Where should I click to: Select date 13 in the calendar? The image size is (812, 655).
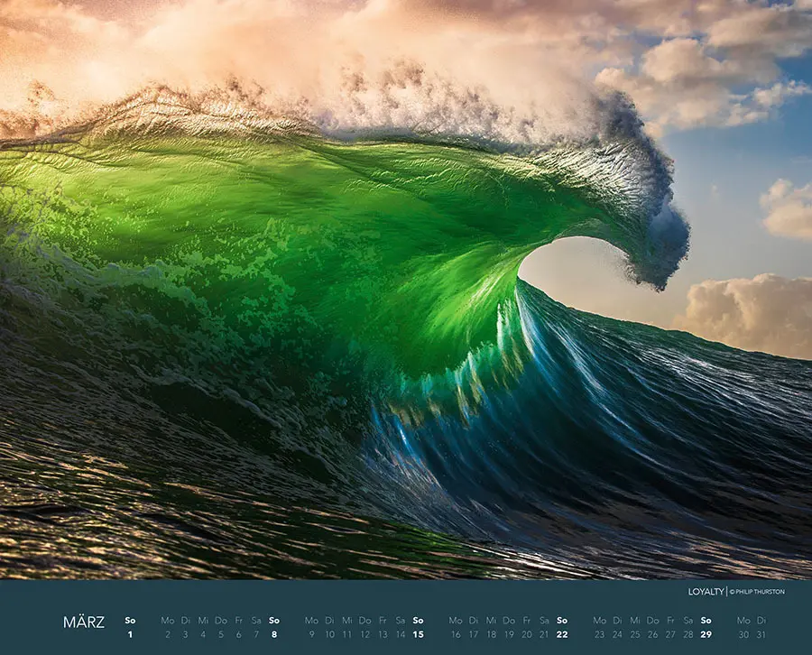tap(383, 634)
